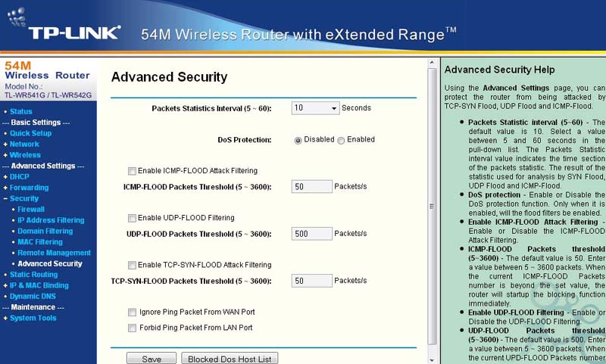This screenshot has width=606, height=364.
Task: Click the UDP-FLOOD Packets Threshold field
Action: (x=312, y=234)
